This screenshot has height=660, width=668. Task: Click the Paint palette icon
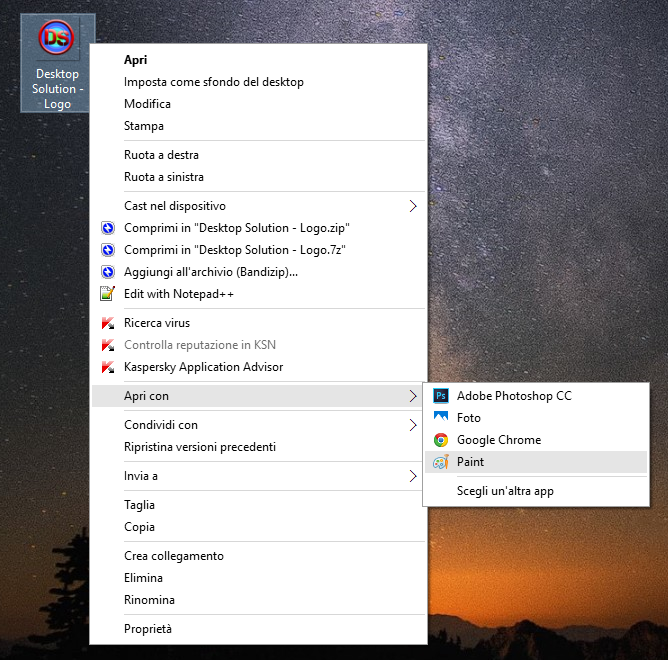(441, 462)
